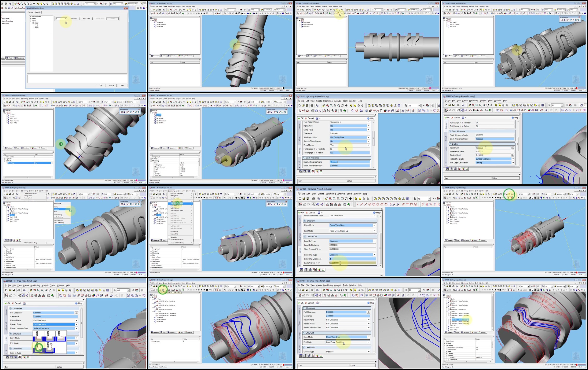588x370 pixels.
Task: Select the red rectangle tool in geometry toolbar
Action: (x=411, y=204)
